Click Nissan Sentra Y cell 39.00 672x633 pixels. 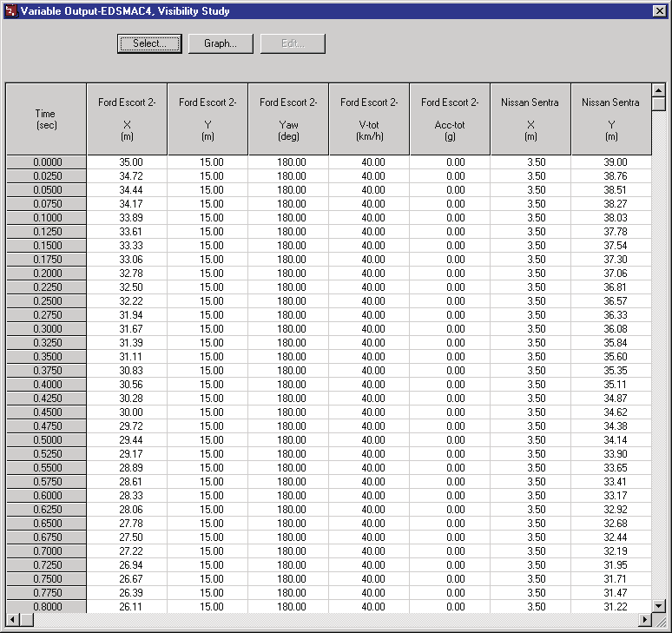point(611,162)
